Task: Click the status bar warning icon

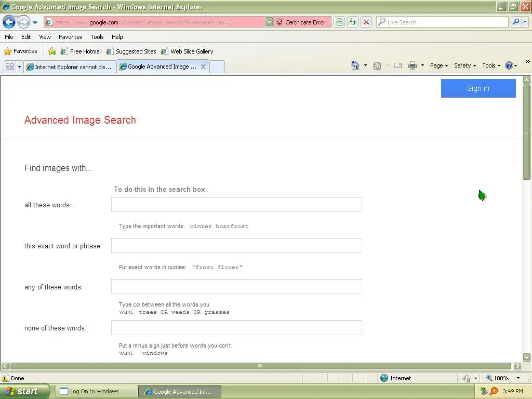Action: pos(5,378)
